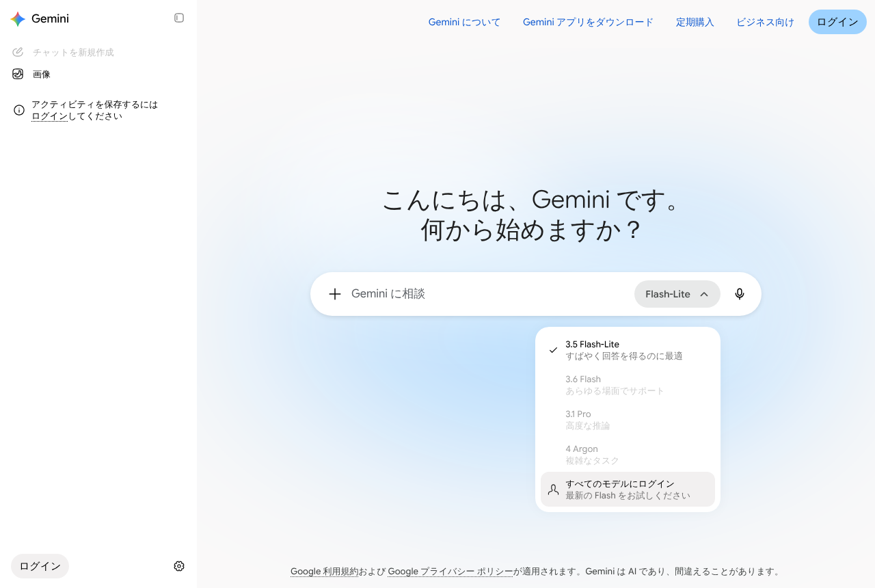Collapse the sidebar with the panel icon
Viewport: 875px width, 588px height.
(179, 18)
